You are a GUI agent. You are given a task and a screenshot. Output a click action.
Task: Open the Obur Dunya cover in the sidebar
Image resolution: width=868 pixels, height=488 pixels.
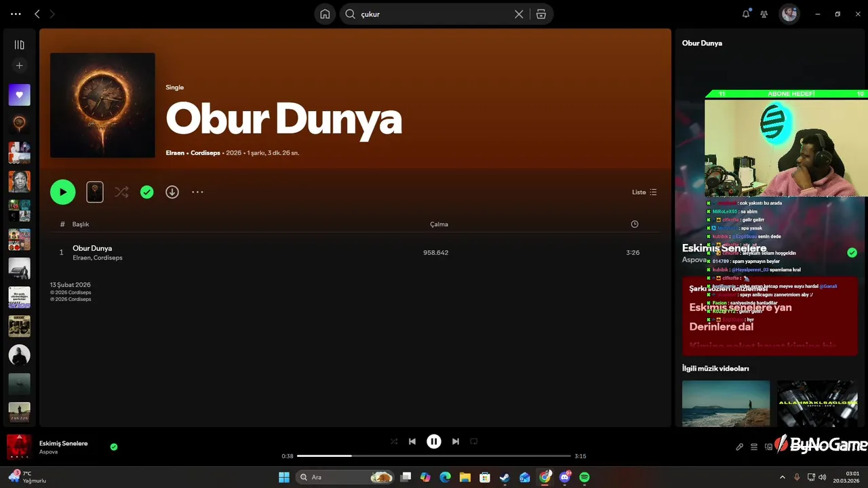(x=19, y=123)
